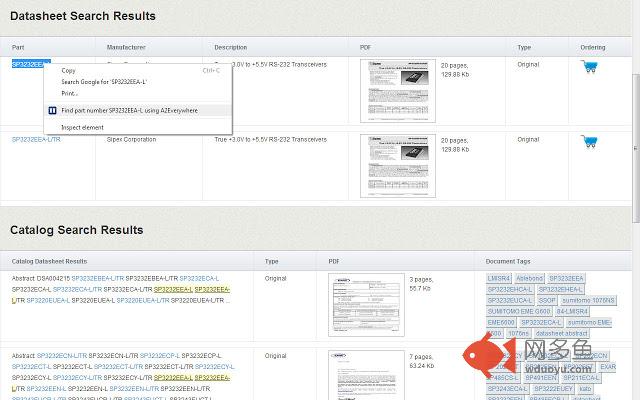Image resolution: width=640 pixels, height=400 pixels.
Task: Click the Manufacturer column header
Action: [126, 47]
